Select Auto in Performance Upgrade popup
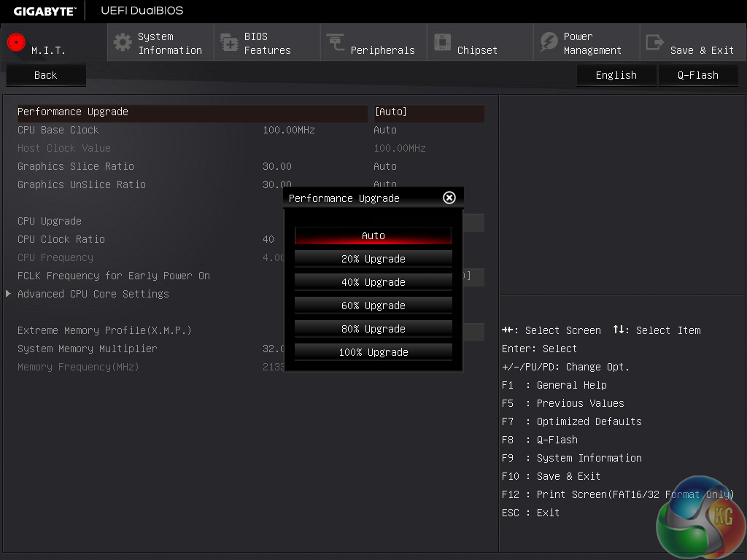The height and width of the screenshot is (560, 747). click(x=373, y=236)
